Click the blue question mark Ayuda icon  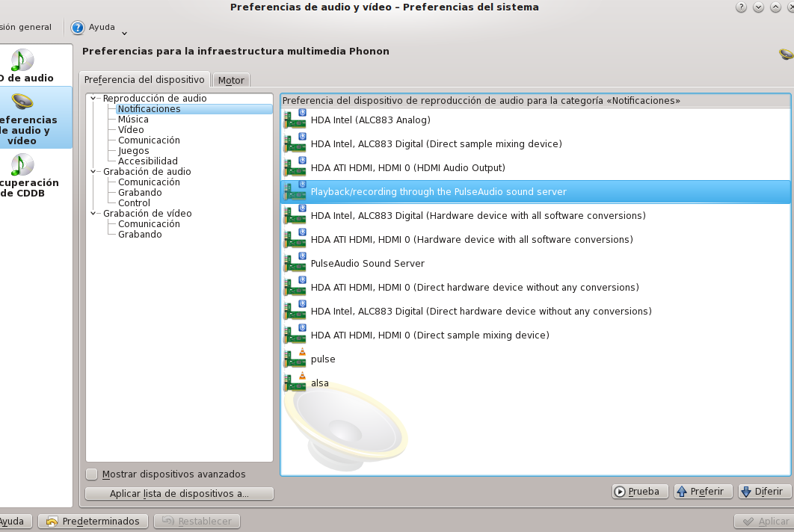(x=78, y=28)
